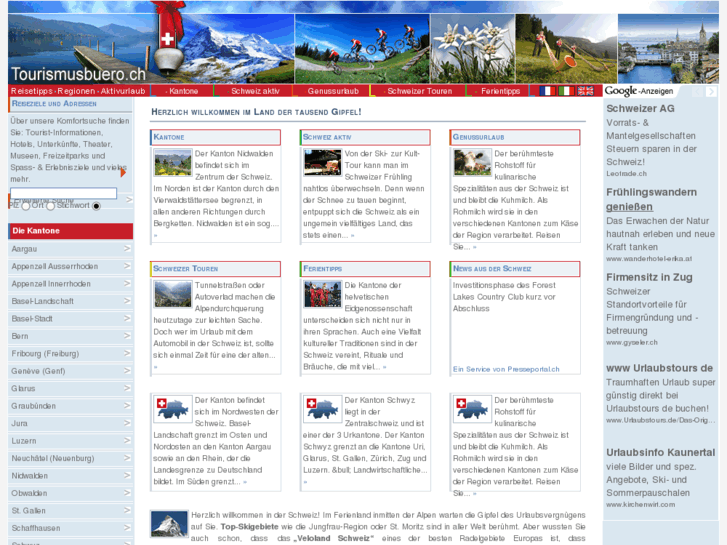Click the Komfortsuche search input field

click(64, 193)
